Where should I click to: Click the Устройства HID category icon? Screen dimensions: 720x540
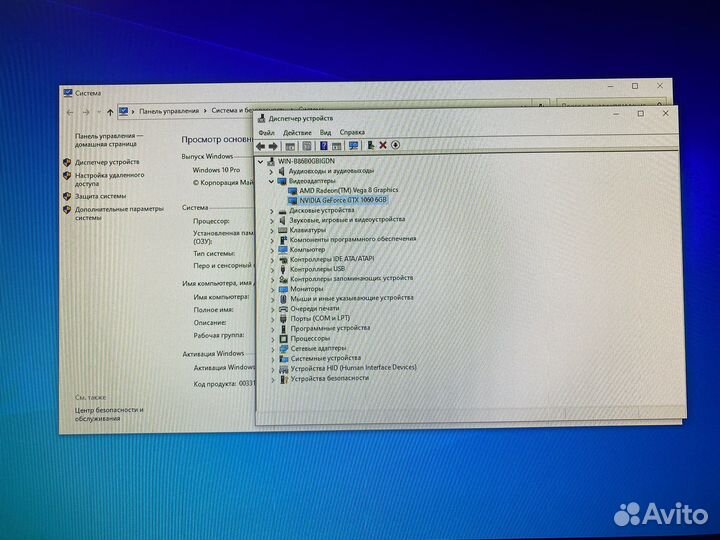tap(284, 368)
